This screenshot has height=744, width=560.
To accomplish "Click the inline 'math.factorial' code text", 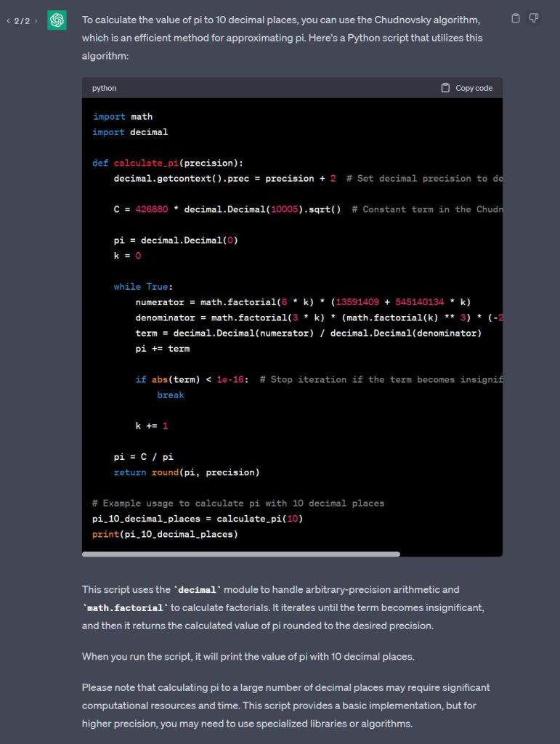I will 125,607.
